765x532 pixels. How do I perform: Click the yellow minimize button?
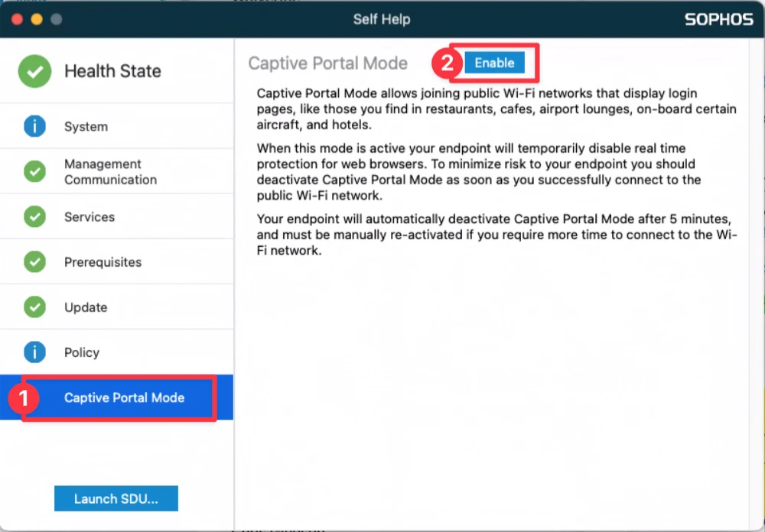[x=35, y=19]
